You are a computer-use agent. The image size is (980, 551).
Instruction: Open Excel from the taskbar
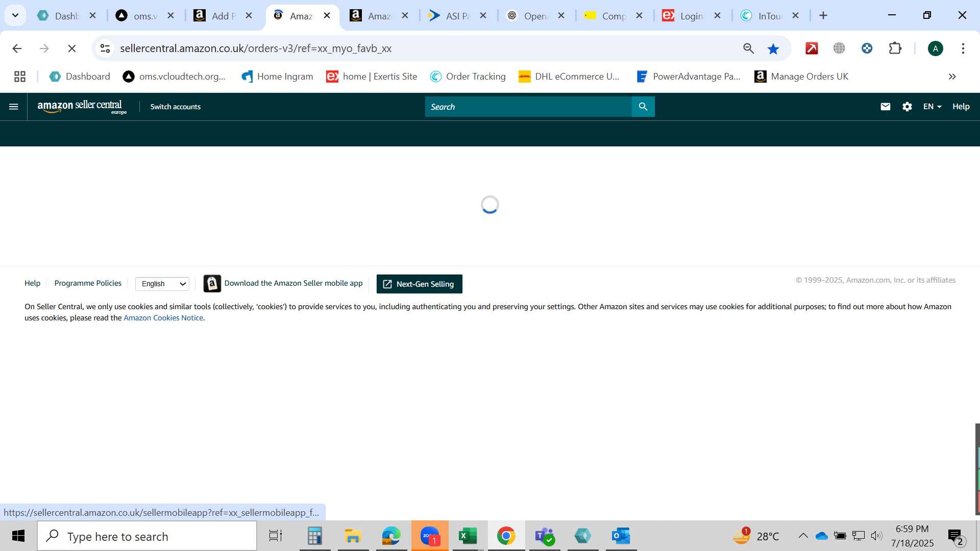(x=468, y=536)
